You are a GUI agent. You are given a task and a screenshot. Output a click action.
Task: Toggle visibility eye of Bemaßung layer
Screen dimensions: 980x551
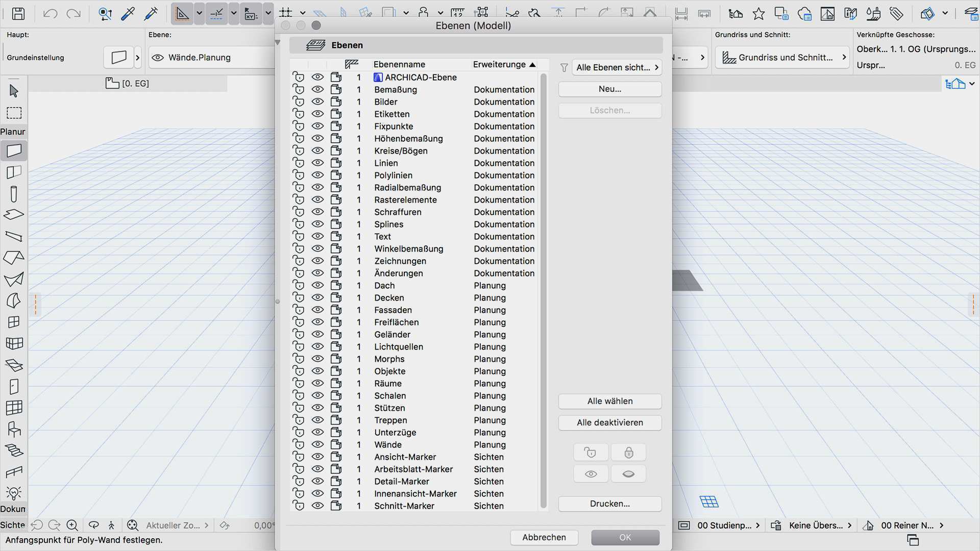(317, 89)
